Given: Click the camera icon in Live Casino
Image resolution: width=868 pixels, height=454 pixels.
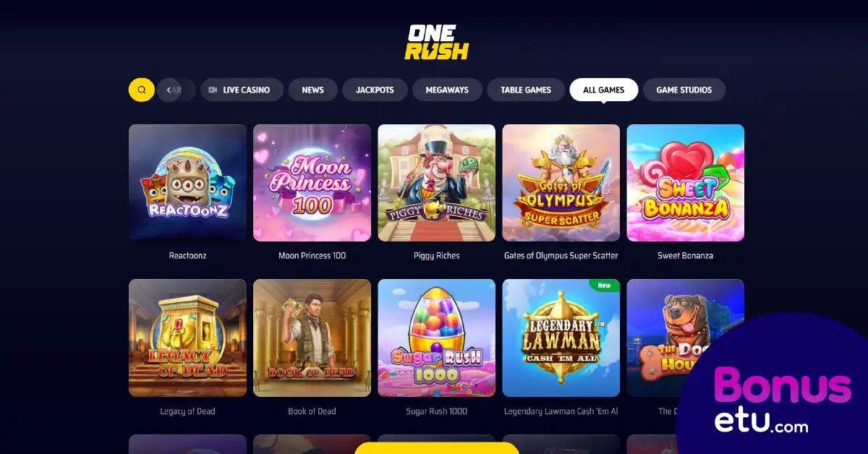Looking at the screenshot, I should (x=213, y=90).
